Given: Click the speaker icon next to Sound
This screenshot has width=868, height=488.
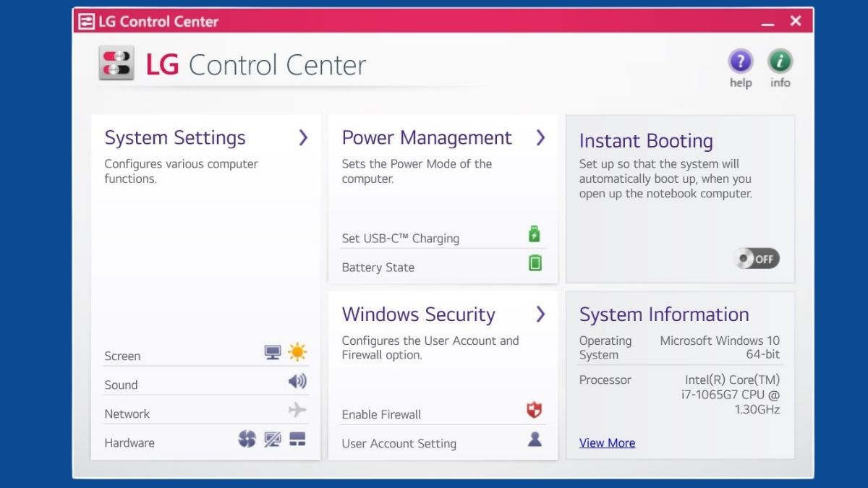Looking at the screenshot, I should pos(297,382).
